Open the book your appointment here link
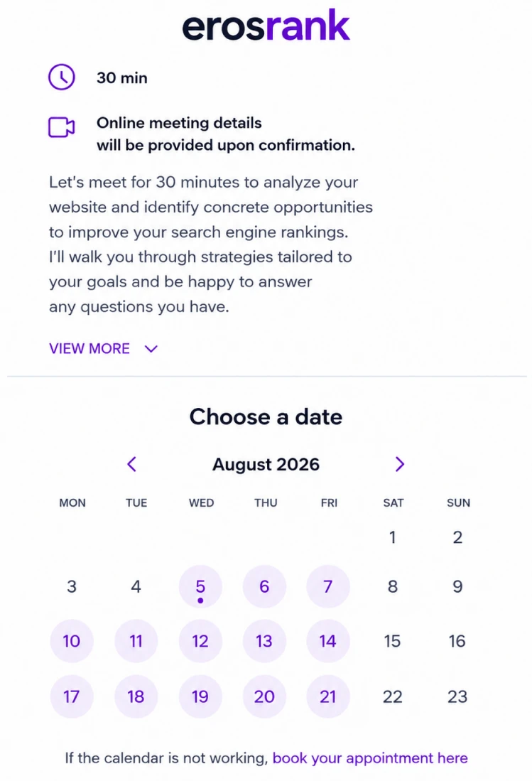Image resolution: width=532 pixels, height=781 pixels. 370,758
